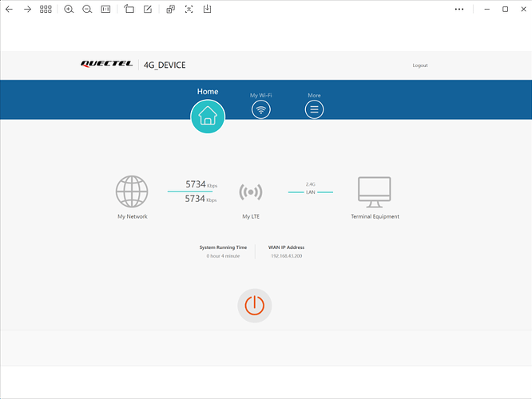
Task: Click the My Network globe icon
Action: pos(132,192)
